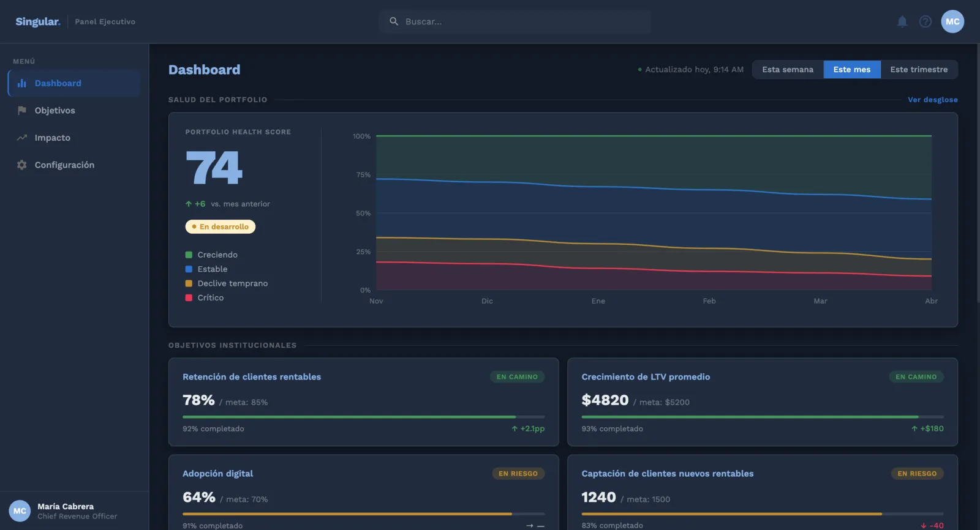Toggle the Crítico legend series

(x=205, y=297)
